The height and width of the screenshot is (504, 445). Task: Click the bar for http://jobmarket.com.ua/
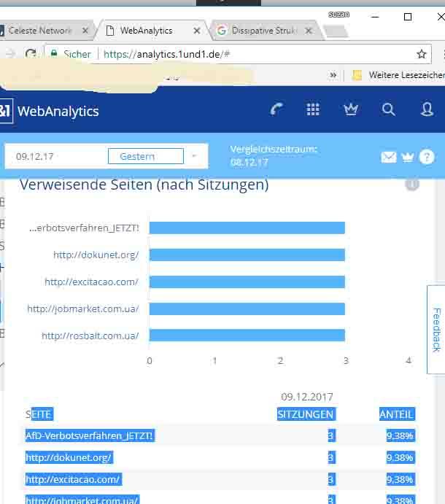coord(247,309)
